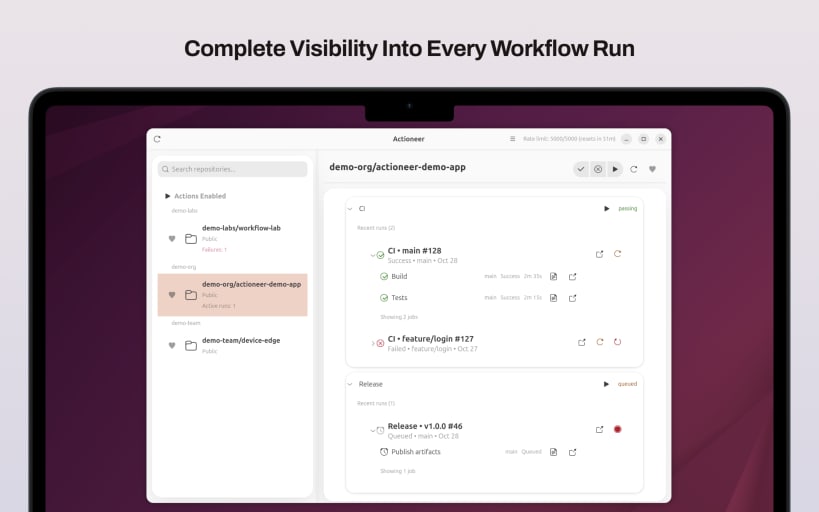Collapse the Actions Enabled section

[168, 196]
